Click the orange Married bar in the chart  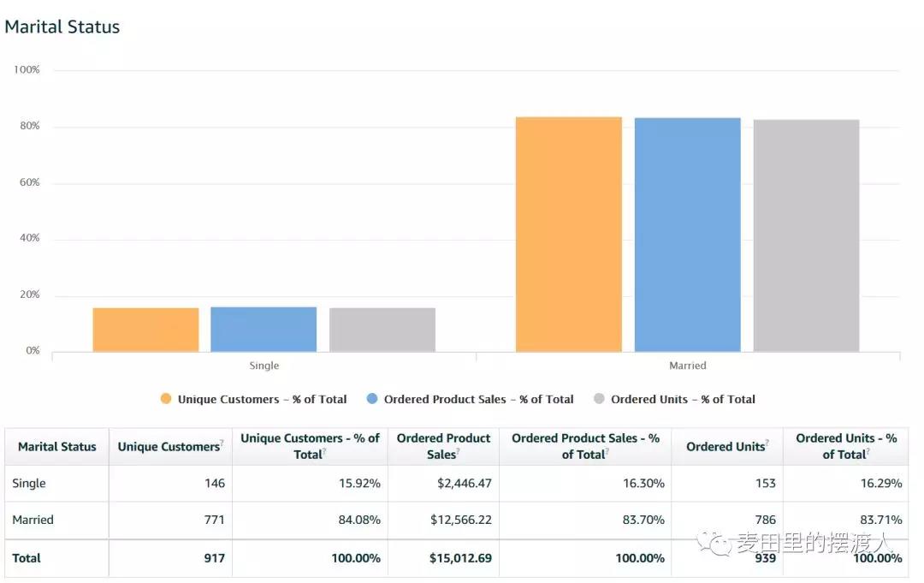pos(568,234)
